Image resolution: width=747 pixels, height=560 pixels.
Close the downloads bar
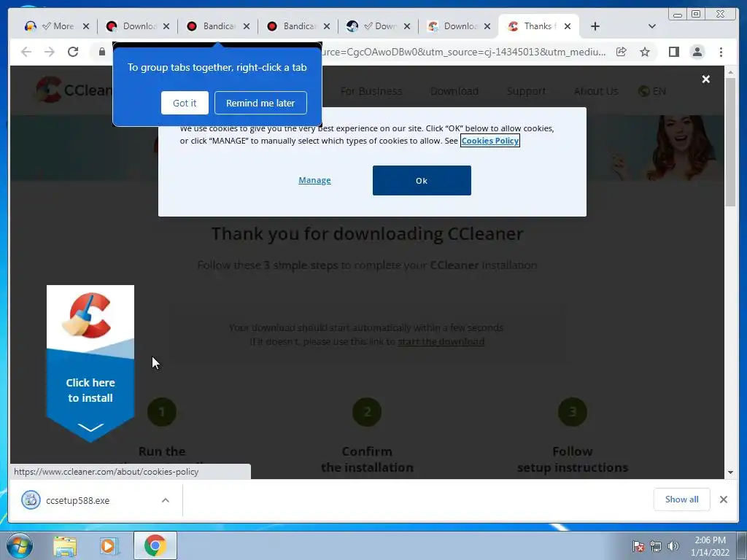pyautogui.click(x=723, y=499)
